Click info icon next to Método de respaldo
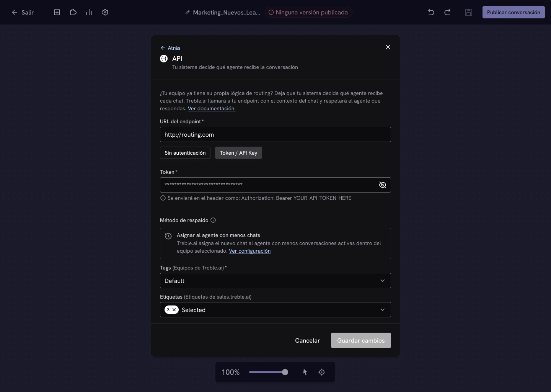The image size is (551, 392). tap(214, 220)
